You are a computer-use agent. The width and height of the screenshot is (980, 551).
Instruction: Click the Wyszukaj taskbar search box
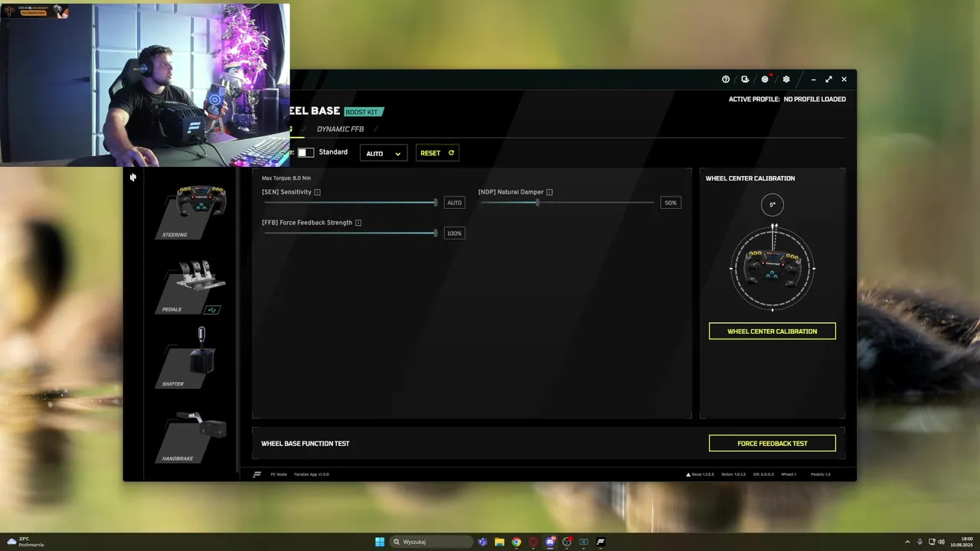431,542
